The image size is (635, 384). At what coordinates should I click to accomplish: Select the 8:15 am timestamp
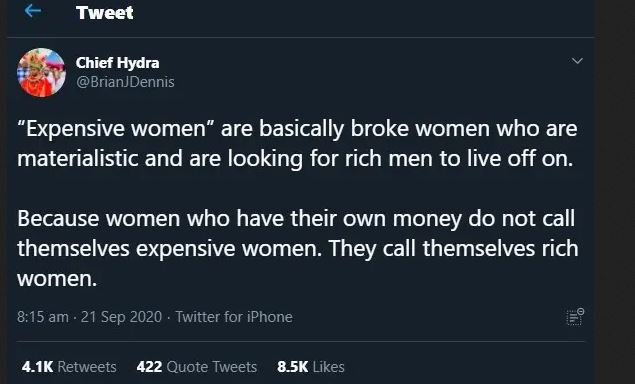[43, 317]
